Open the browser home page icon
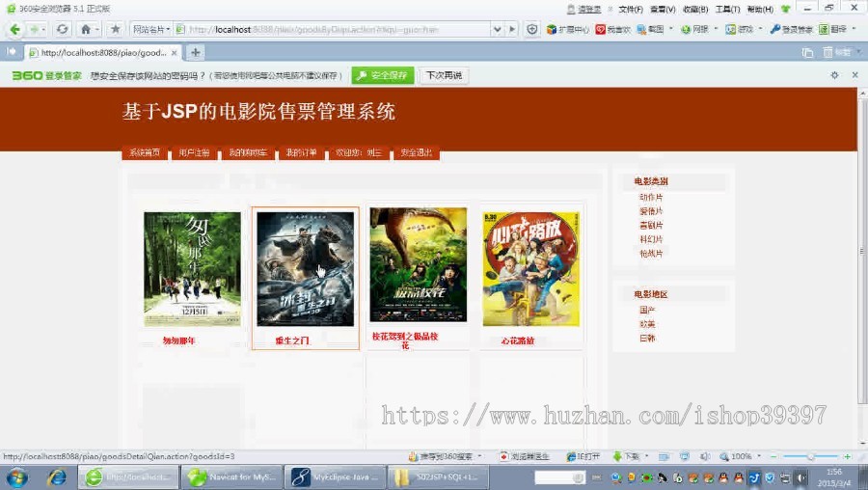868x490 pixels. (85, 29)
